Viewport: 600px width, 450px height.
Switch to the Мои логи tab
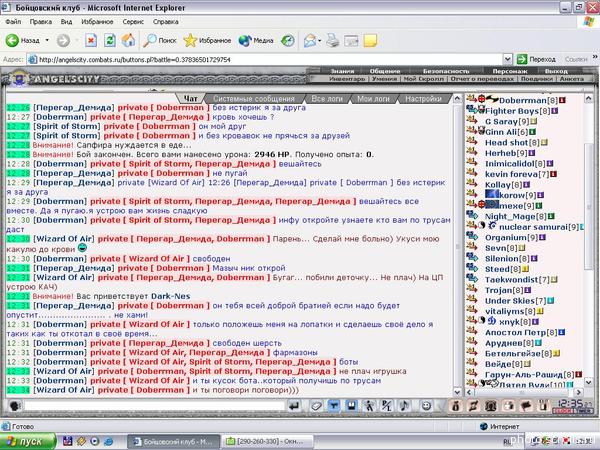point(373,99)
